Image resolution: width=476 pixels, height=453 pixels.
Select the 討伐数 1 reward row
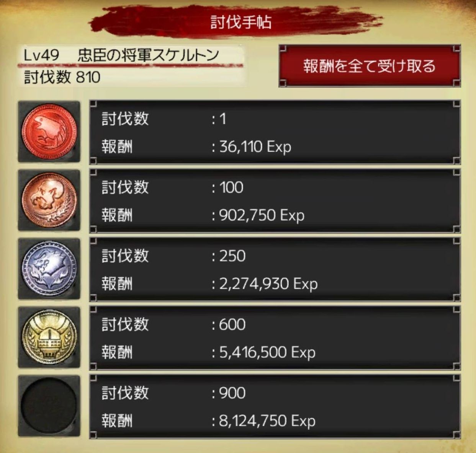275,132
